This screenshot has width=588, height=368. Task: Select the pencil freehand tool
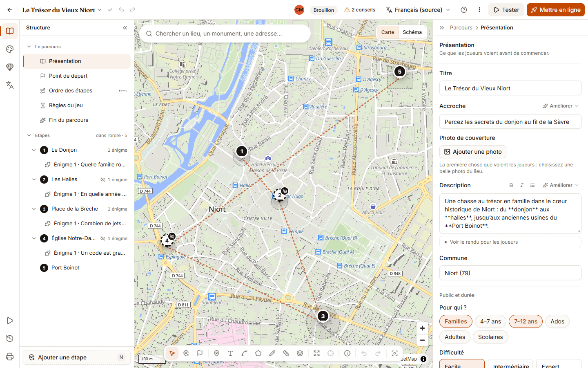(x=272, y=353)
